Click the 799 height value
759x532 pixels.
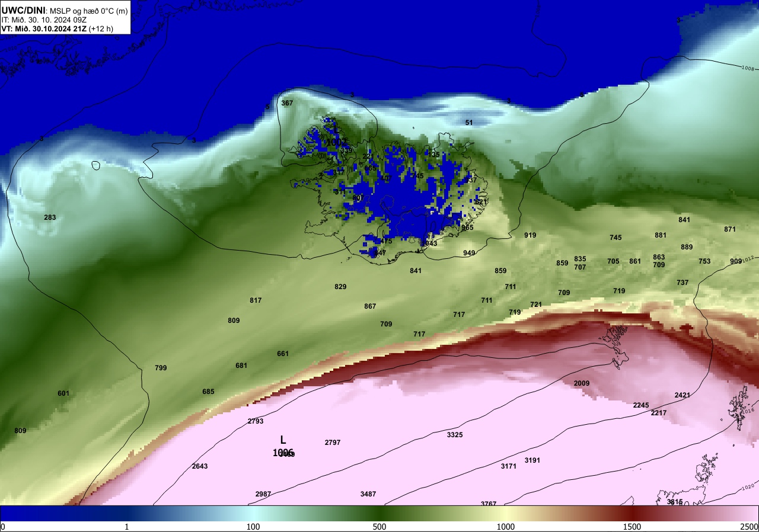coord(161,368)
